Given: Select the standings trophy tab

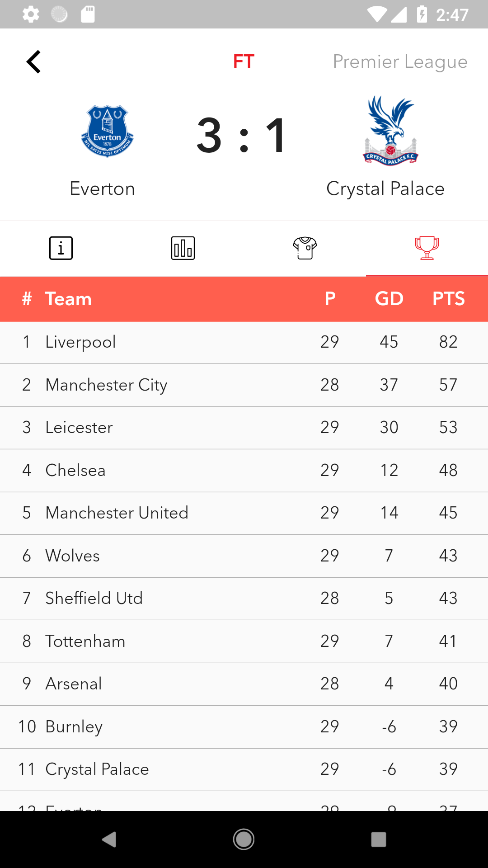Looking at the screenshot, I should coord(427,248).
